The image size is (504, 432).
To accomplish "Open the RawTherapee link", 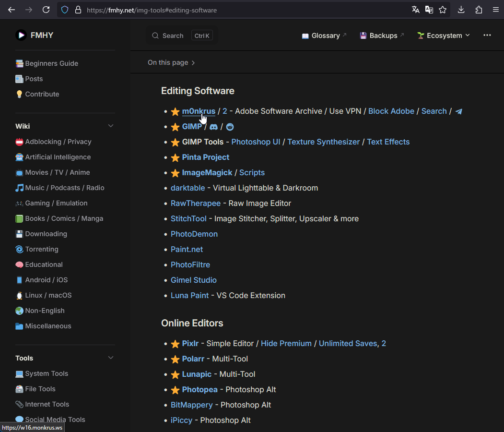I will [x=196, y=204].
